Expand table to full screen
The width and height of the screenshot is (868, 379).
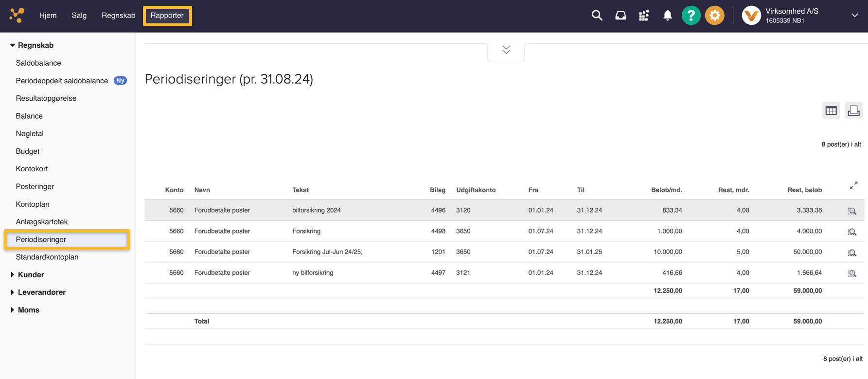click(x=853, y=185)
